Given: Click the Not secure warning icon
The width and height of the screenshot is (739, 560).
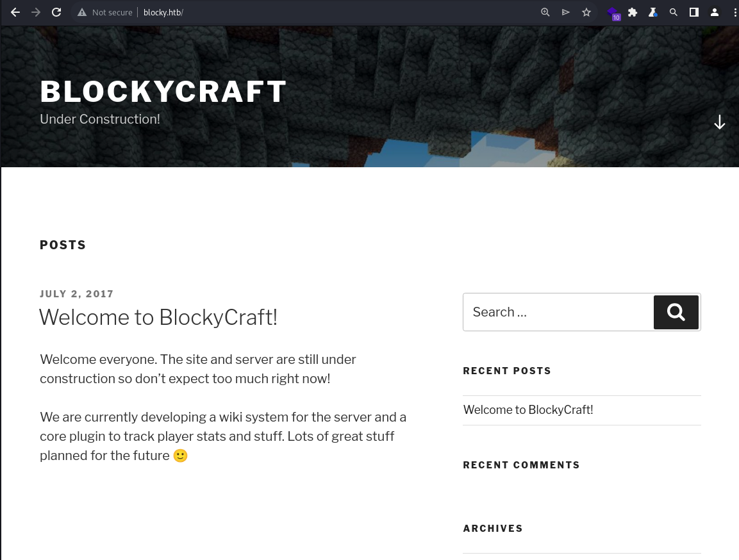Looking at the screenshot, I should 82,12.
